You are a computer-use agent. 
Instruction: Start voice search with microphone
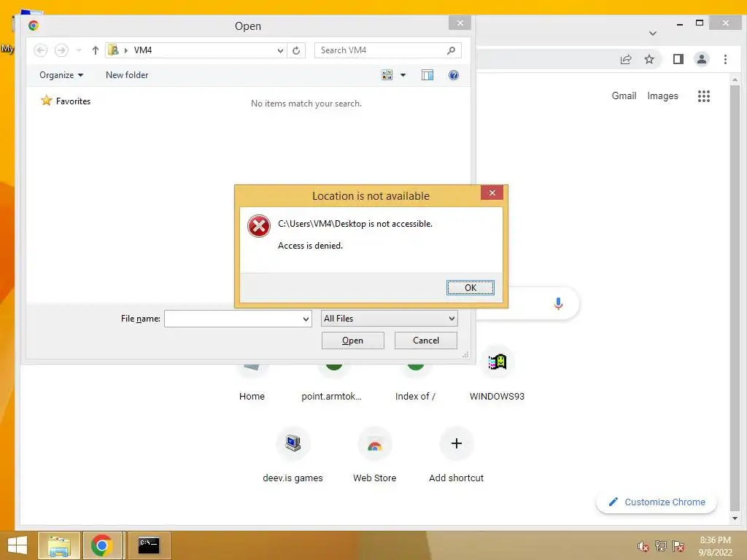[x=558, y=303]
